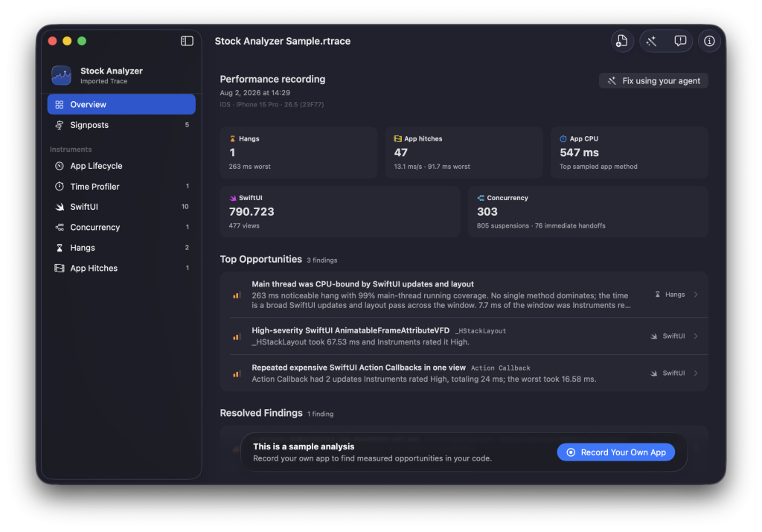
Task: Click Fix using your agent button
Action: [x=653, y=80]
